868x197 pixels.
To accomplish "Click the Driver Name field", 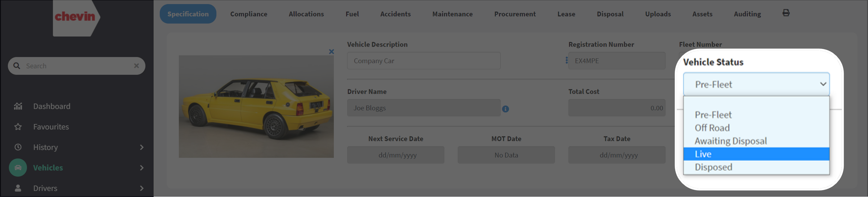I will (x=424, y=108).
